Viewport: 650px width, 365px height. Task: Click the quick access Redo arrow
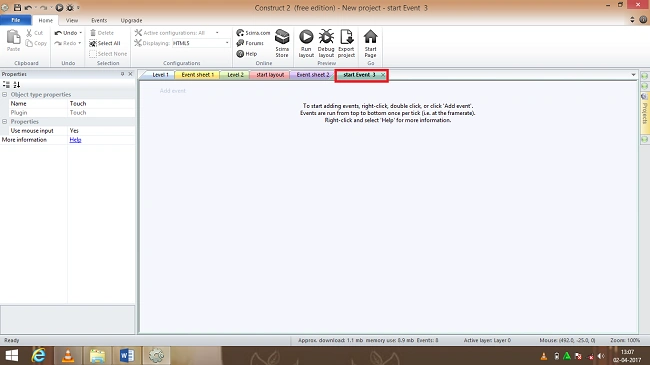(43, 7)
